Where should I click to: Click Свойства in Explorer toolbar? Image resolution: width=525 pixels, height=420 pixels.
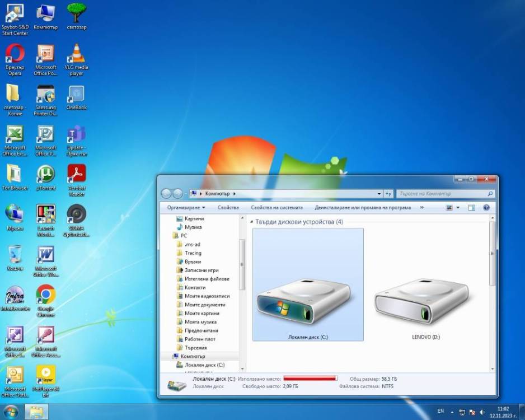point(228,208)
